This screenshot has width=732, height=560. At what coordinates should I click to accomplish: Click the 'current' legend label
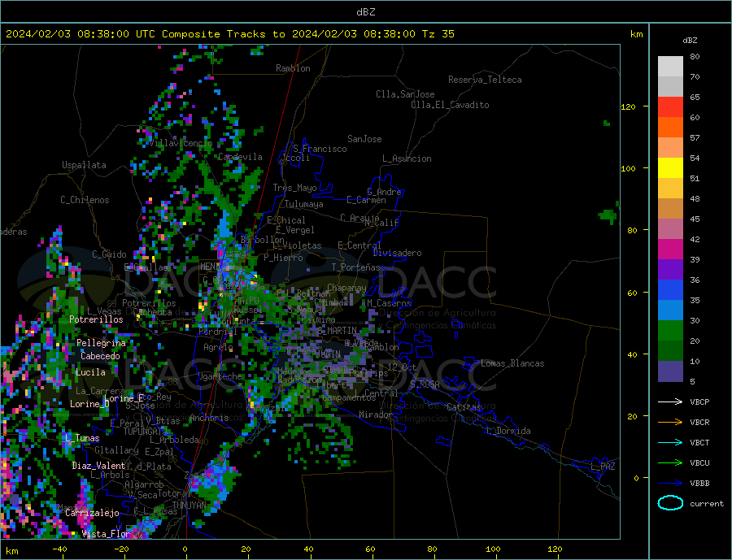click(x=706, y=504)
